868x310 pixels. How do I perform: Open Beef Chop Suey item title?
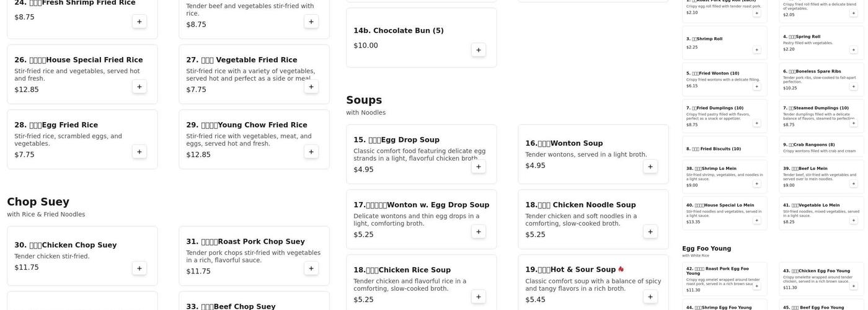231,306
